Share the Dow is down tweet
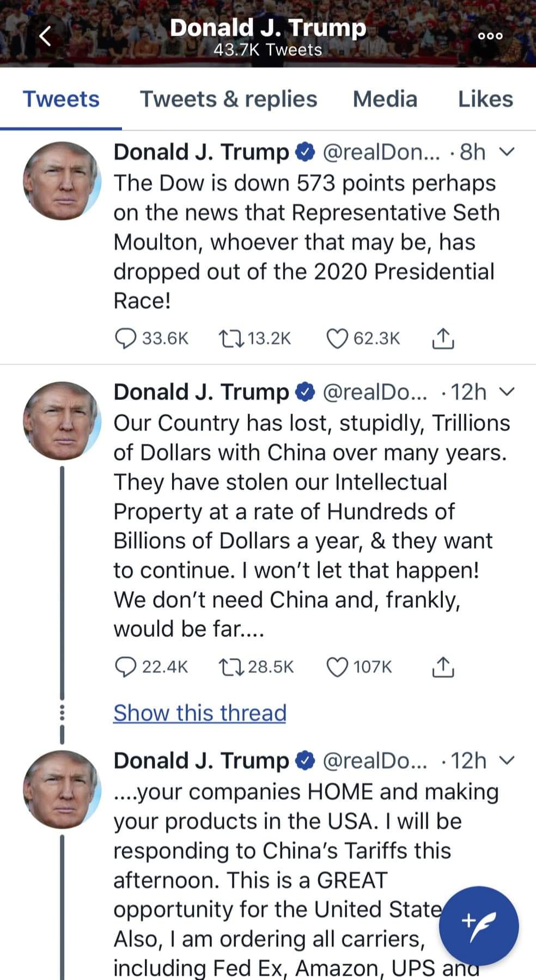The height and width of the screenshot is (980, 536). [x=443, y=338]
